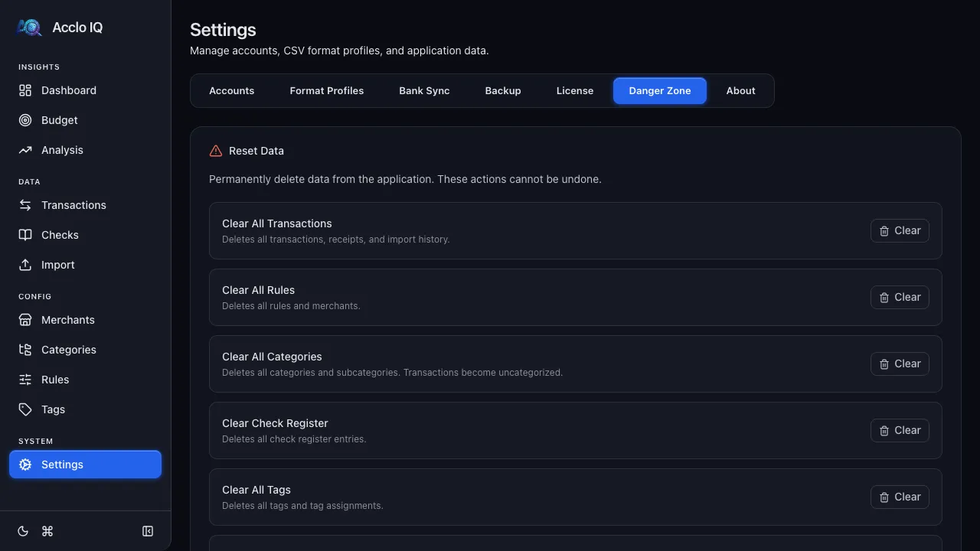Click the Analysis trend arrow icon
The image size is (980, 551).
[x=25, y=150]
